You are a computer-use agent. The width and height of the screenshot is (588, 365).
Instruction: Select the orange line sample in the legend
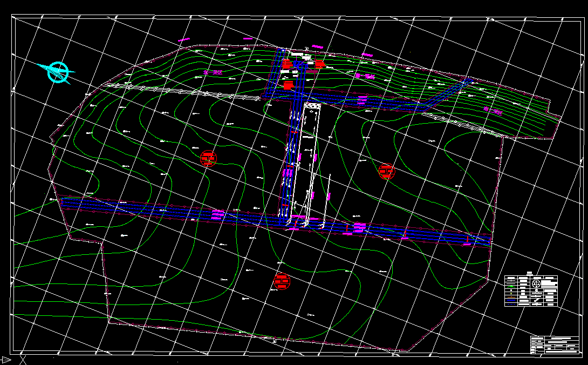pos(511,297)
